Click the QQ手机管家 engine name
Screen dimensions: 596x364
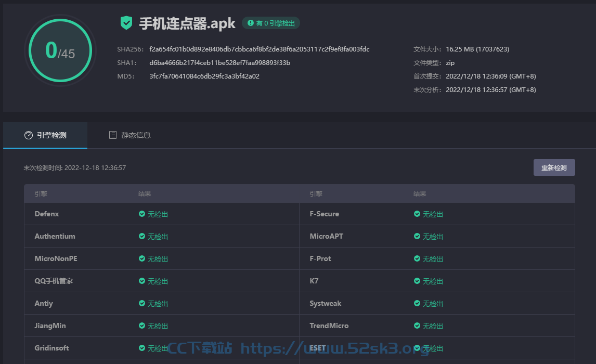tap(54, 281)
